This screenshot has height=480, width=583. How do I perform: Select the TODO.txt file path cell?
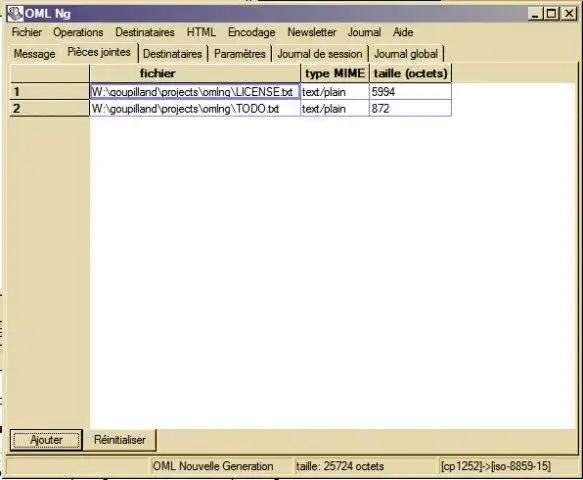195,109
